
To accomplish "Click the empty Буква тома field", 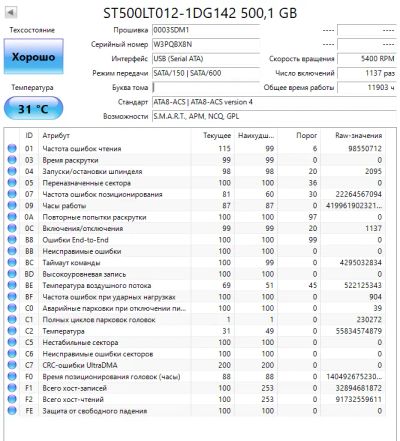I will 206,87.
